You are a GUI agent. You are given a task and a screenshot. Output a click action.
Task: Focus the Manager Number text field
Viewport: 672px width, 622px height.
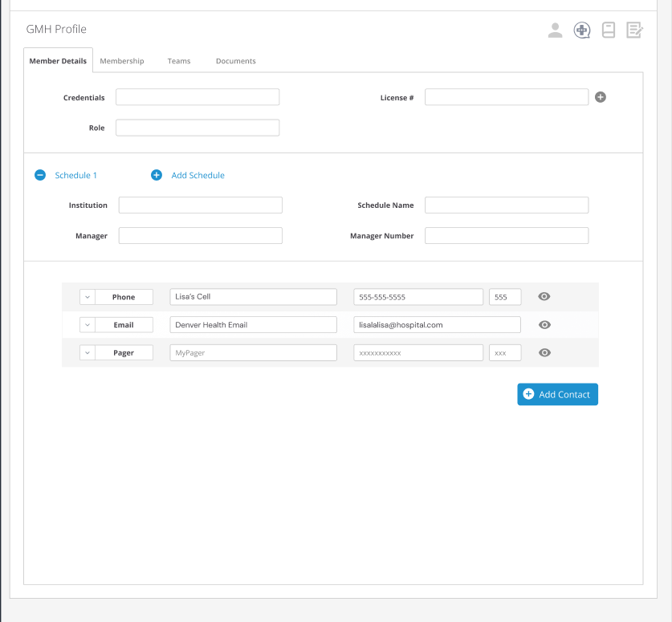point(507,236)
